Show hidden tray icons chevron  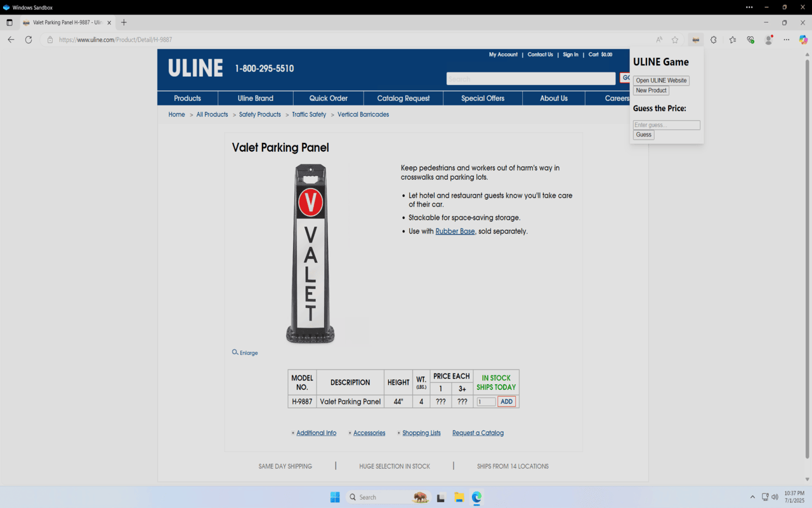(752, 497)
